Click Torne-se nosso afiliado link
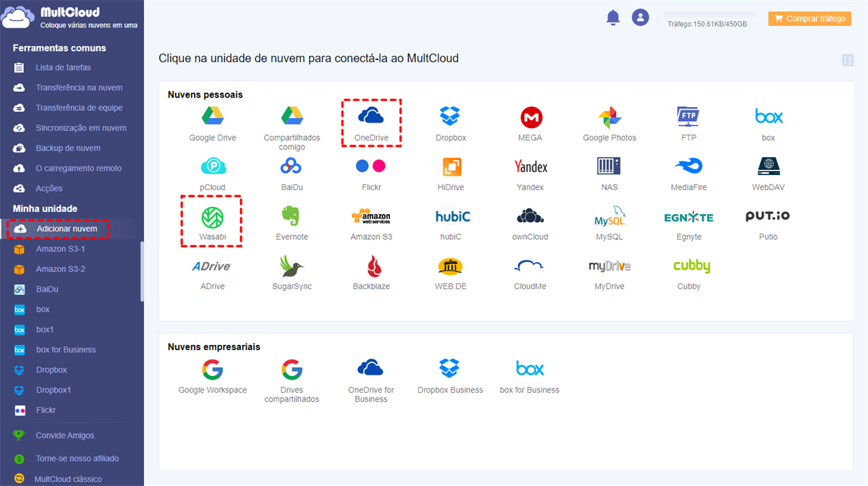 (77, 459)
